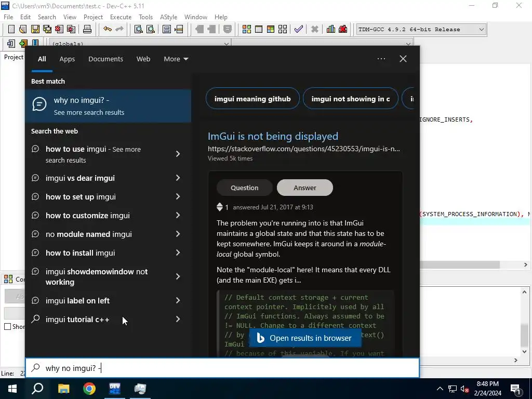Image resolution: width=532 pixels, height=399 pixels.
Task: Open Google Chrome from taskbar
Action: [x=89, y=389]
